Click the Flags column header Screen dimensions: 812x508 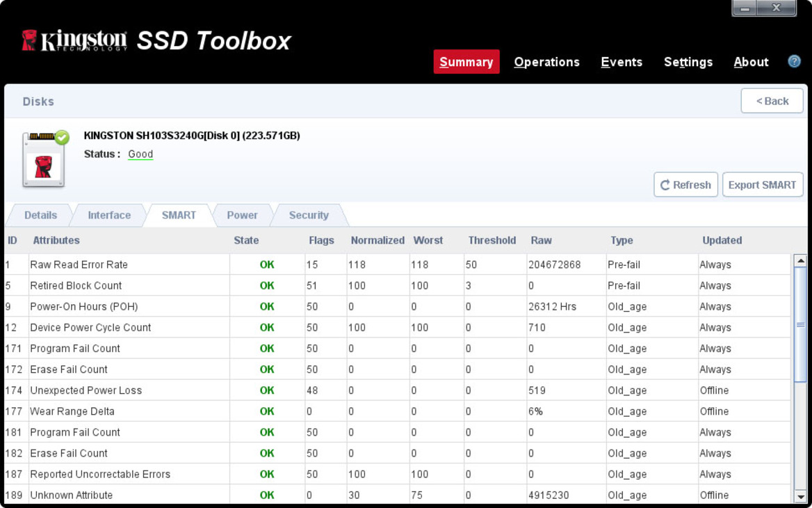point(321,240)
